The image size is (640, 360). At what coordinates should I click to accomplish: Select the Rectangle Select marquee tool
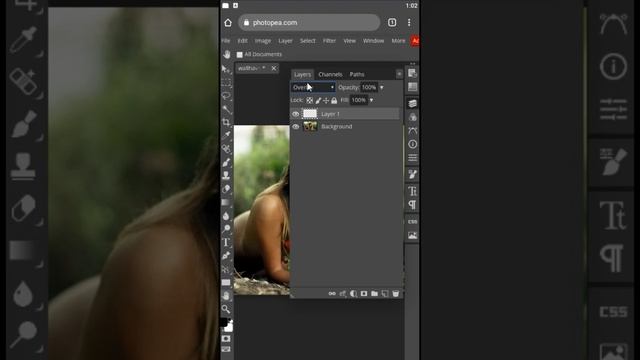pyautogui.click(x=226, y=83)
